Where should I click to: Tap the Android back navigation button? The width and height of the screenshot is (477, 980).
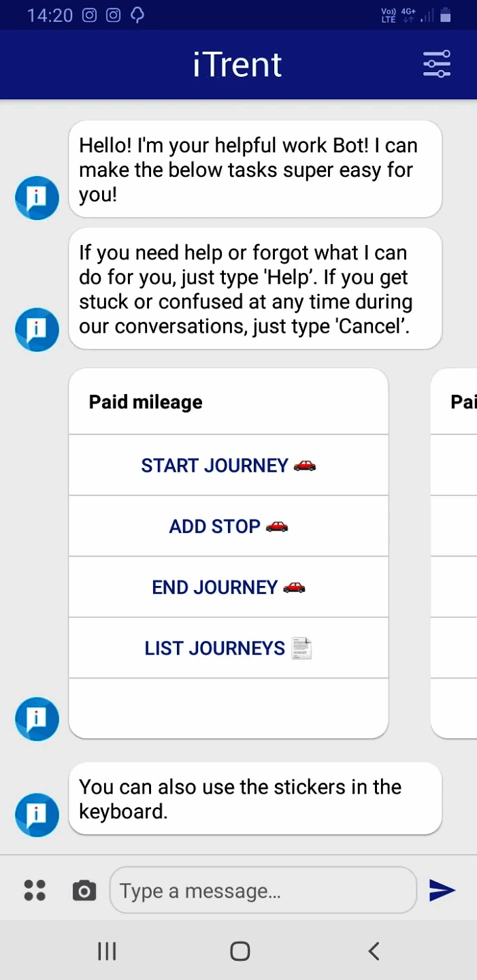click(x=373, y=951)
